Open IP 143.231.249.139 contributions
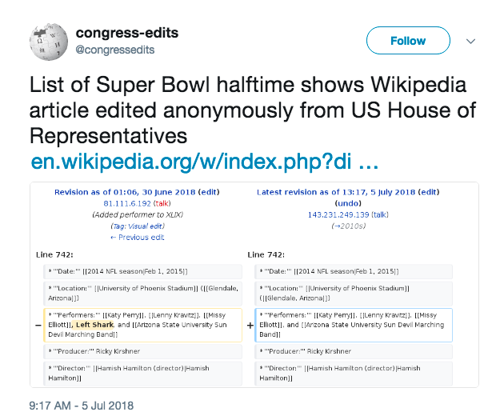The image size is (504, 420). [338, 214]
